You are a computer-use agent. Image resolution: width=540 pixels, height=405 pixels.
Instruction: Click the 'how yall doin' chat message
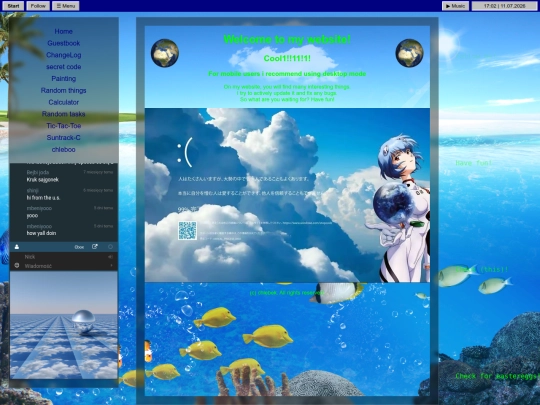41,233
